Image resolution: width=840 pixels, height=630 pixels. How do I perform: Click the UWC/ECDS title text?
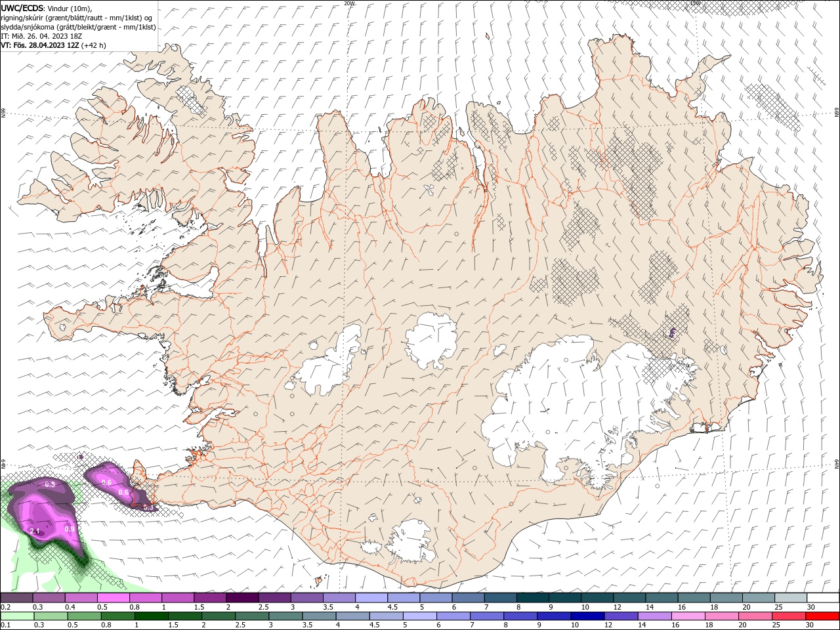pos(22,8)
